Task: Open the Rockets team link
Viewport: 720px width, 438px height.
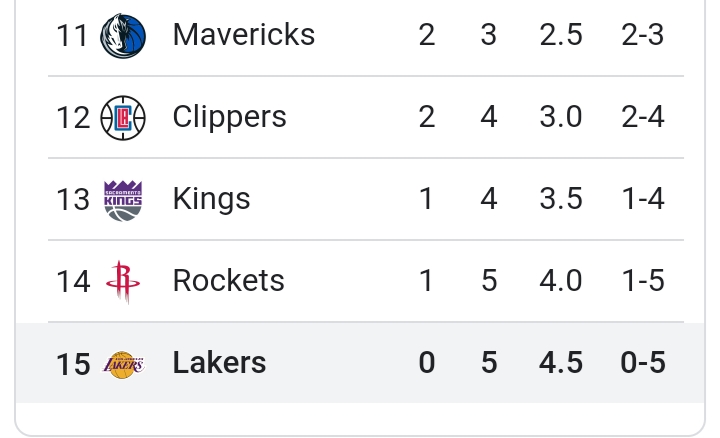Action: pos(229,280)
